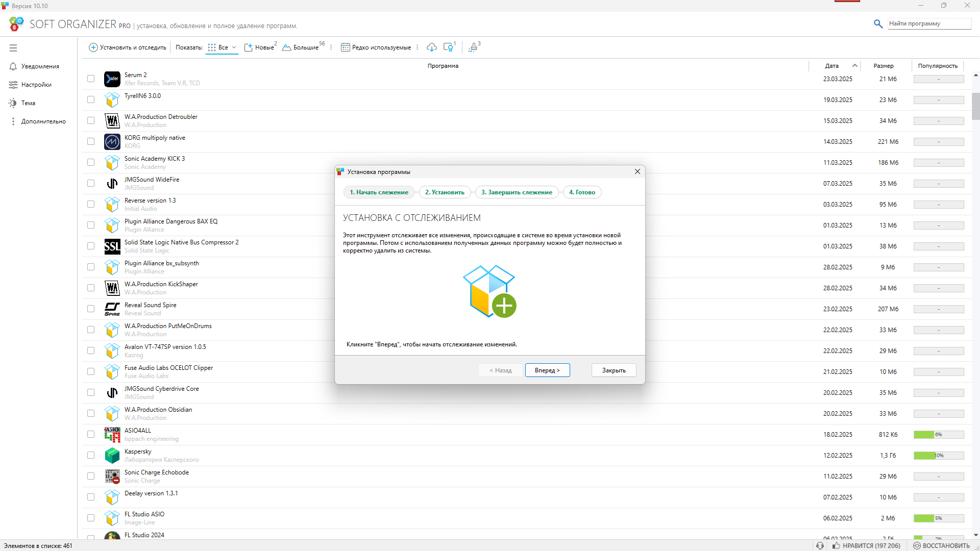
Task: Click JMGSound Cyberdrive Core icon
Action: coord(112,393)
